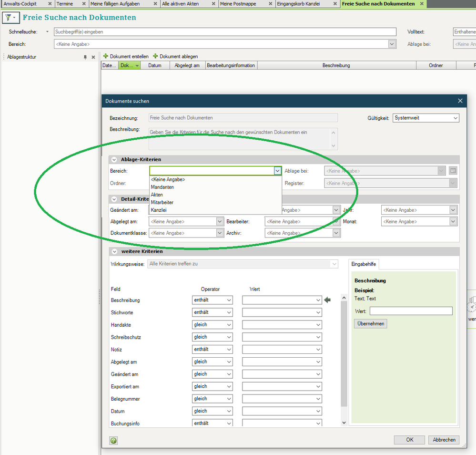Collapse the Detail-Kriterien section

[114, 199]
